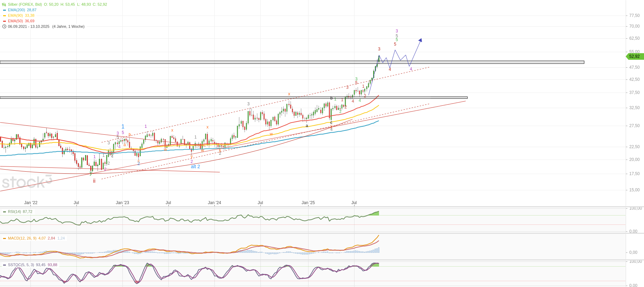Click the green 52,92 current price tag
This screenshot has width=644, height=287.
pos(634,57)
